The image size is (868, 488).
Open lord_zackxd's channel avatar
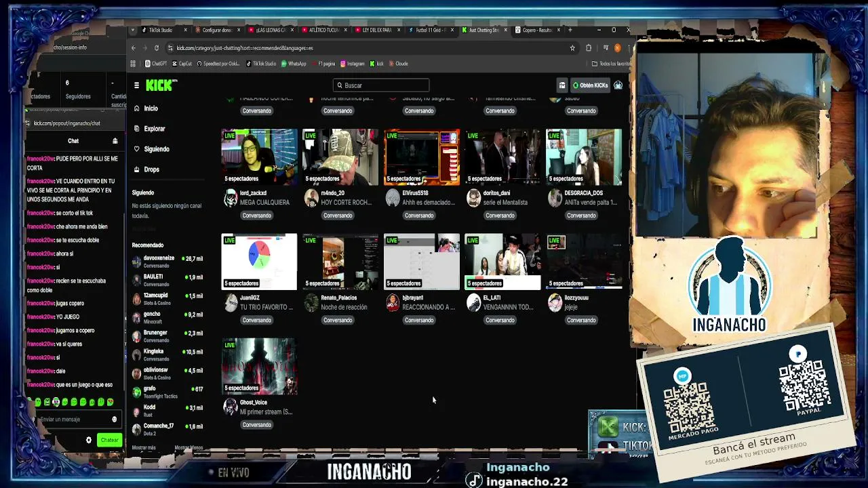click(231, 197)
